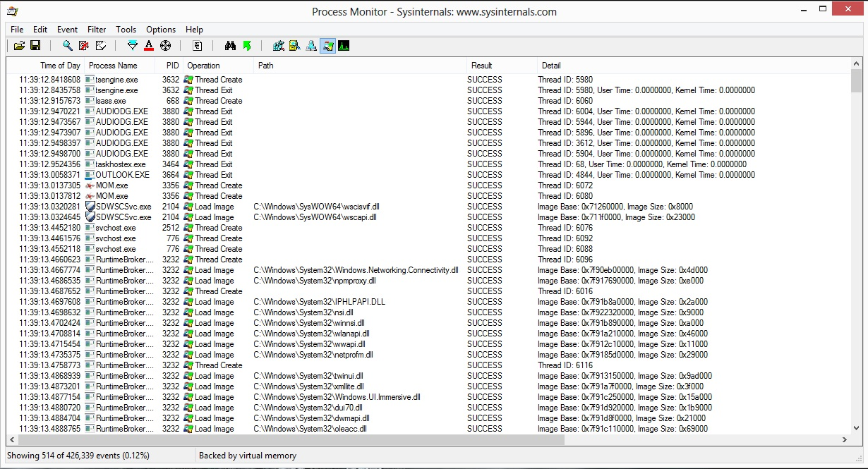Image resolution: width=868 pixels, height=469 pixels.
Task: Open Highlight dialog via red A icon
Action: 149,46
